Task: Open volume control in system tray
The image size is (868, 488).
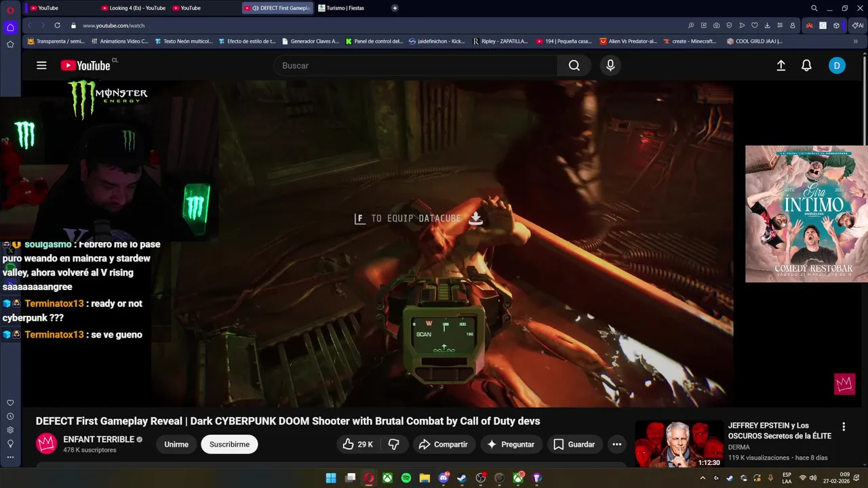Action: (814, 478)
